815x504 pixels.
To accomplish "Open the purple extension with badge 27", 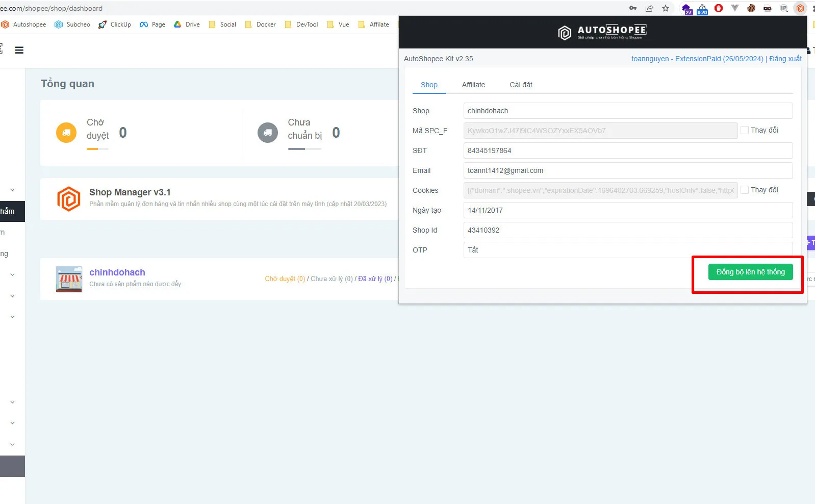I will [x=686, y=9].
